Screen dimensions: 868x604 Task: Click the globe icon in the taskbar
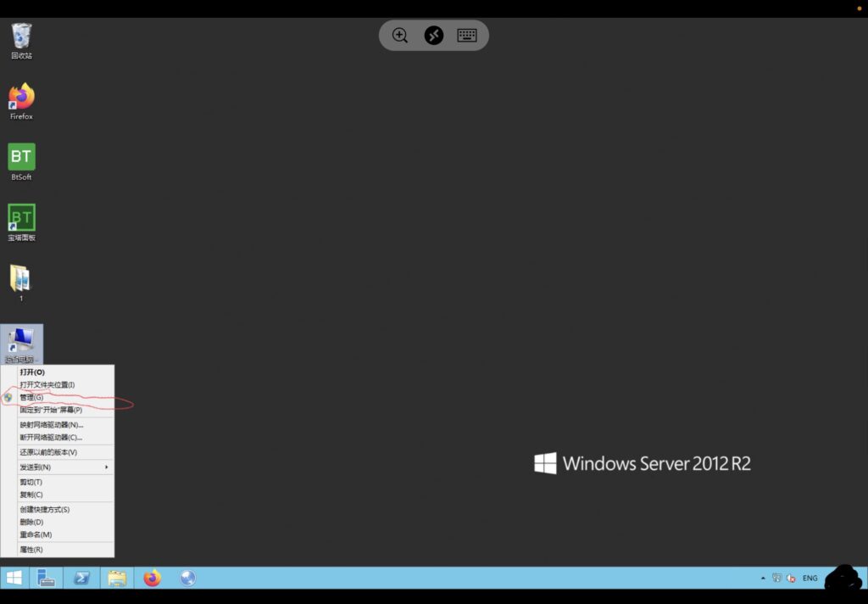coord(187,578)
